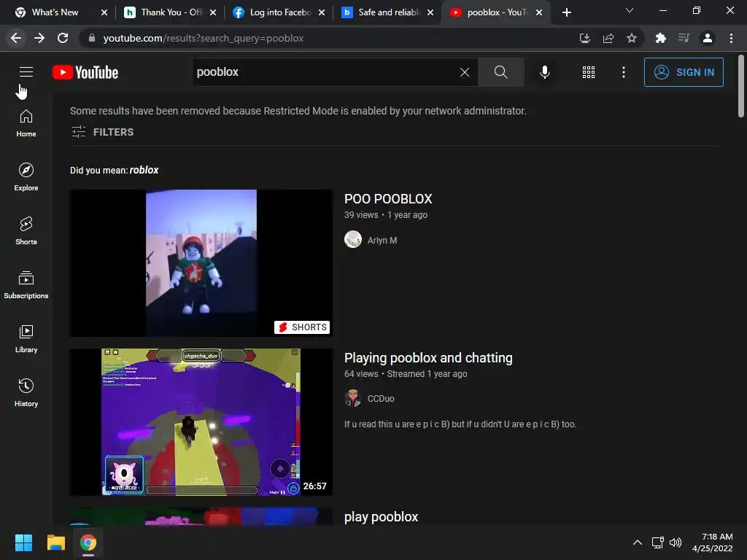The image size is (747, 560).
Task: Reload the YouTube page
Action: point(63,38)
